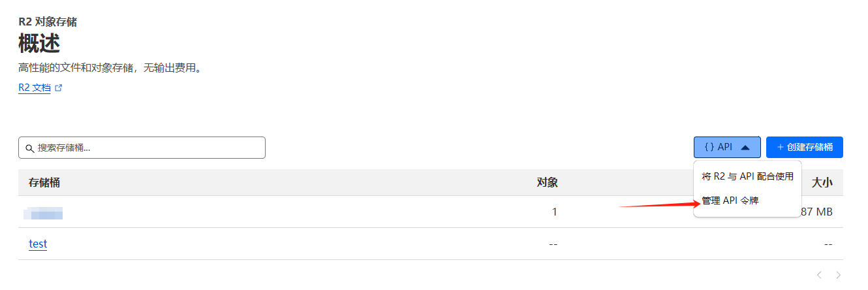Screen dimensions: 868x290
Task: Click the object count 1 in first row
Action: (x=555, y=212)
